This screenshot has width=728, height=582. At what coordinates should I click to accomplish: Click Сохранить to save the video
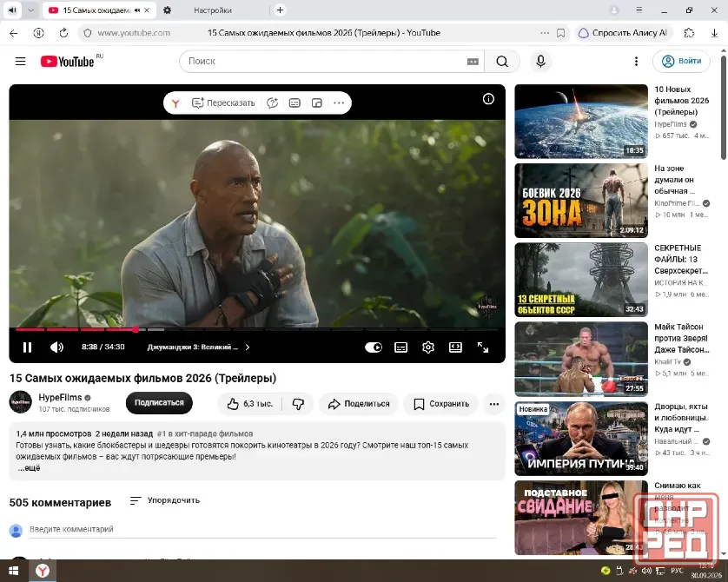pyautogui.click(x=441, y=404)
